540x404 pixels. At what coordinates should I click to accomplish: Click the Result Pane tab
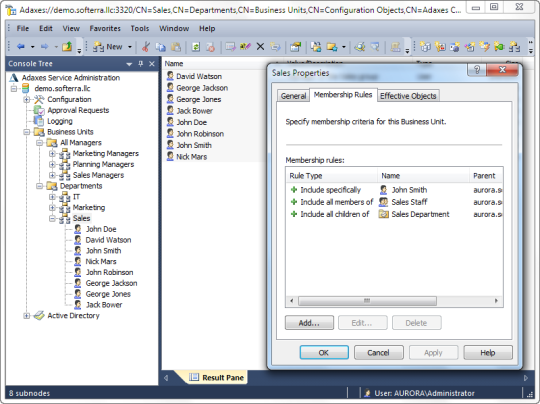(x=217, y=378)
